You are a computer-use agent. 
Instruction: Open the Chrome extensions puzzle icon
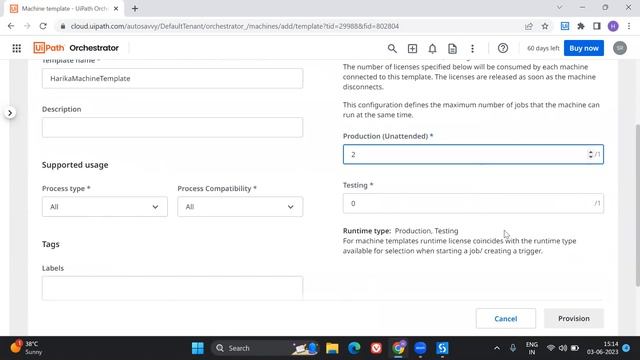coord(581,26)
